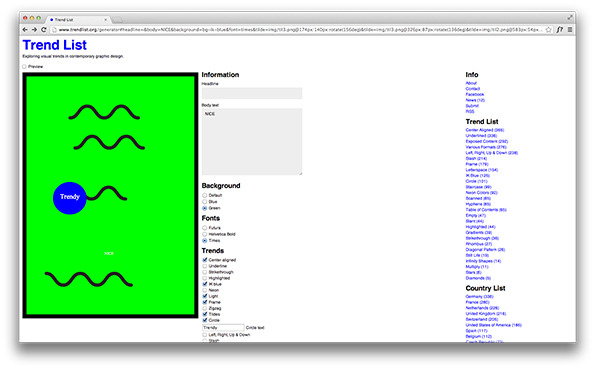Open the Various Formats trend link
The height and width of the screenshot is (369, 595).
[486, 147]
